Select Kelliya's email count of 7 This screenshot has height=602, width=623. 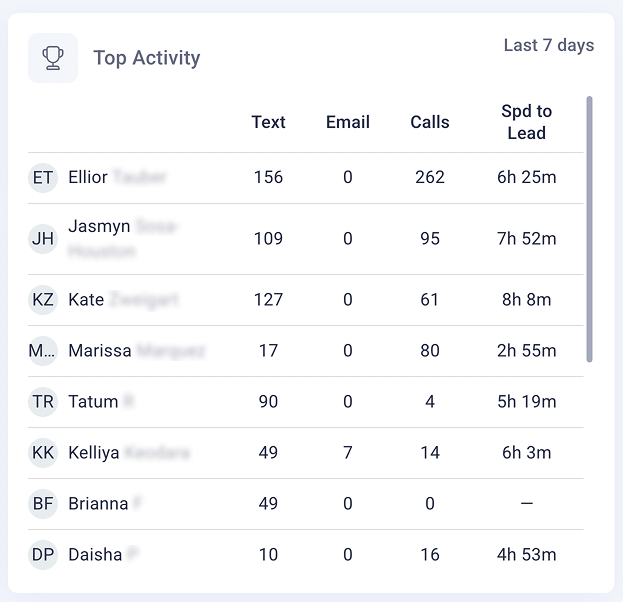tap(348, 453)
